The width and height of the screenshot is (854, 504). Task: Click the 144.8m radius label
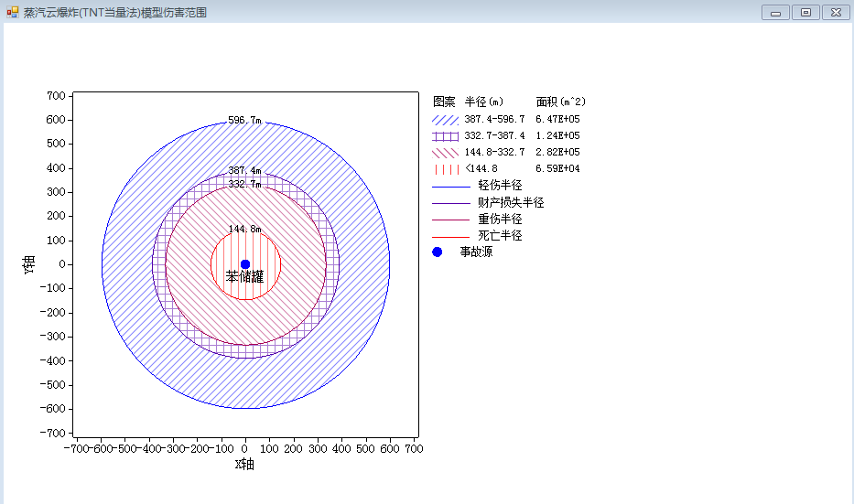click(244, 230)
